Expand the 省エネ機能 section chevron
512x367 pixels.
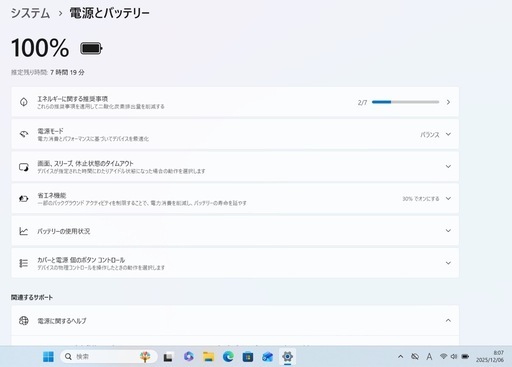[448, 198]
